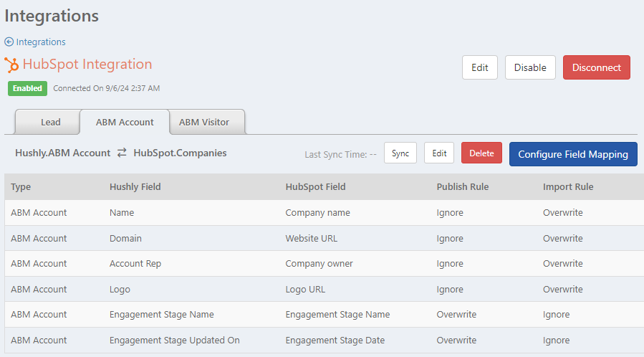
Task: Select the Company owner cell
Action: pyautogui.click(x=319, y=264)
